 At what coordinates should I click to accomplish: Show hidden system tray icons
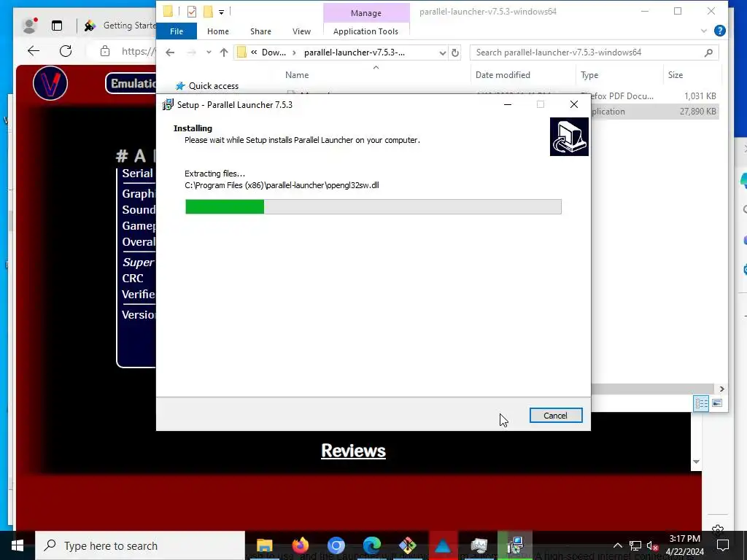click(617, 545)
